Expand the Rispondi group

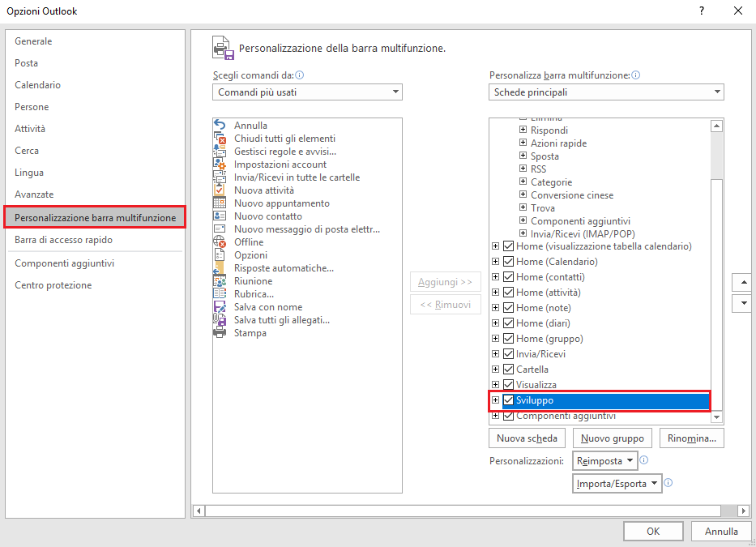point(523,130)
